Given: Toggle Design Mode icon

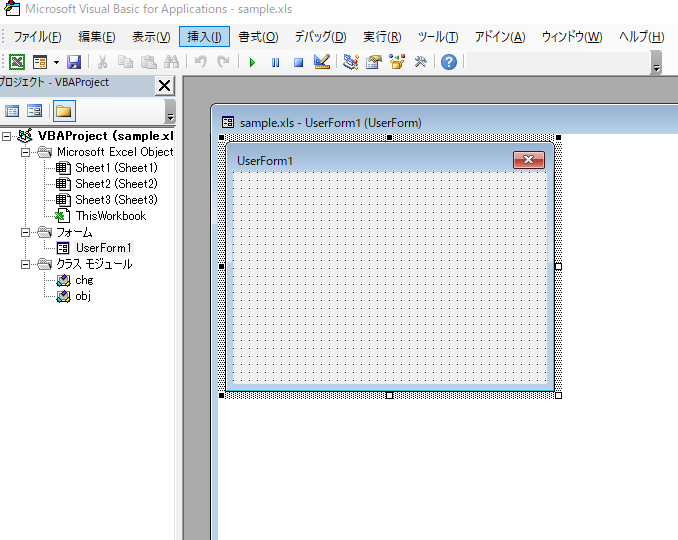Looking at the screenshot, I should click(x=322, y=62).
